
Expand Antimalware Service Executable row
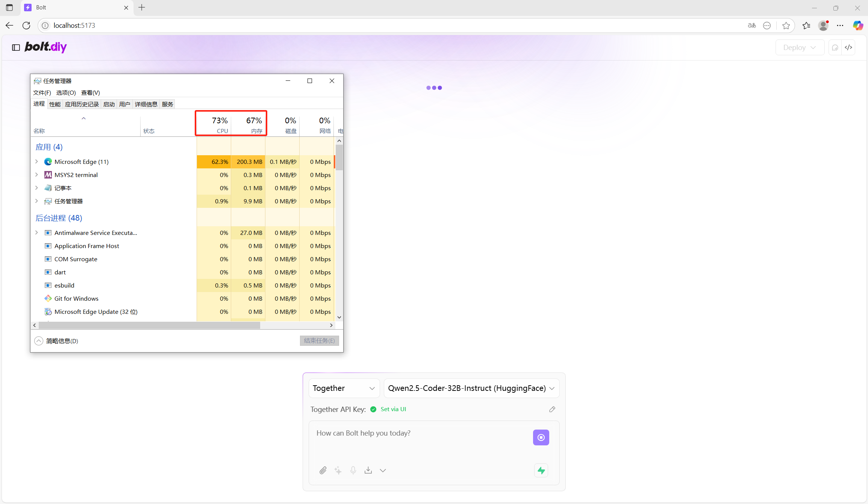(x=36, y=233)
